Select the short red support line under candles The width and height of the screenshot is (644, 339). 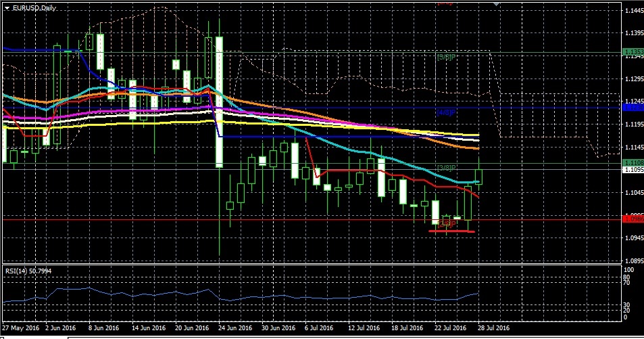pos(452,231)
